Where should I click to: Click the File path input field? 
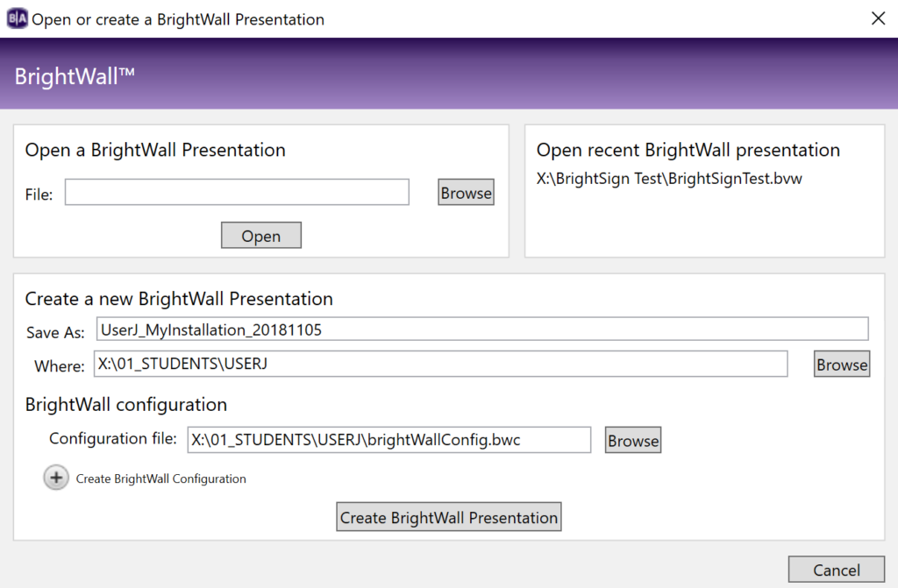(237, 192)
